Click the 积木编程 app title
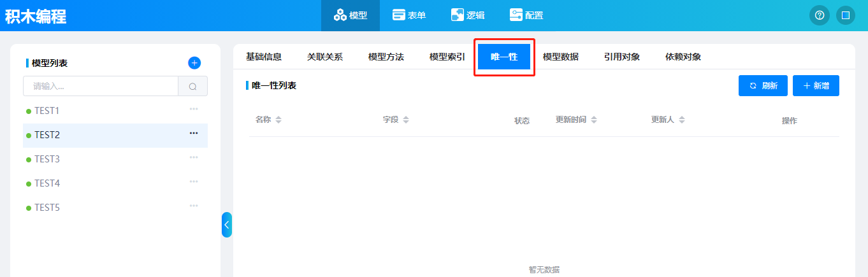The width and height of the screenshot is (868, 277). (36, 16)
